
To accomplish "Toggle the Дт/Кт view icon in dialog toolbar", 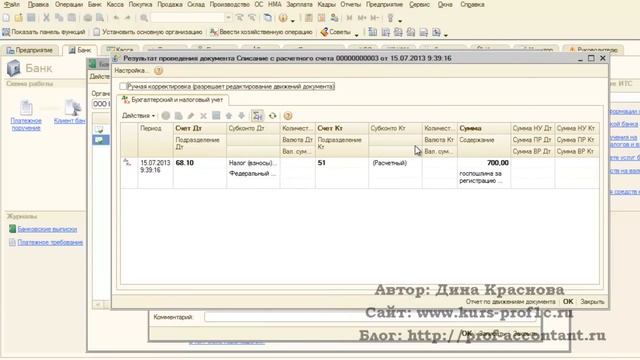I will coord(258,116).
